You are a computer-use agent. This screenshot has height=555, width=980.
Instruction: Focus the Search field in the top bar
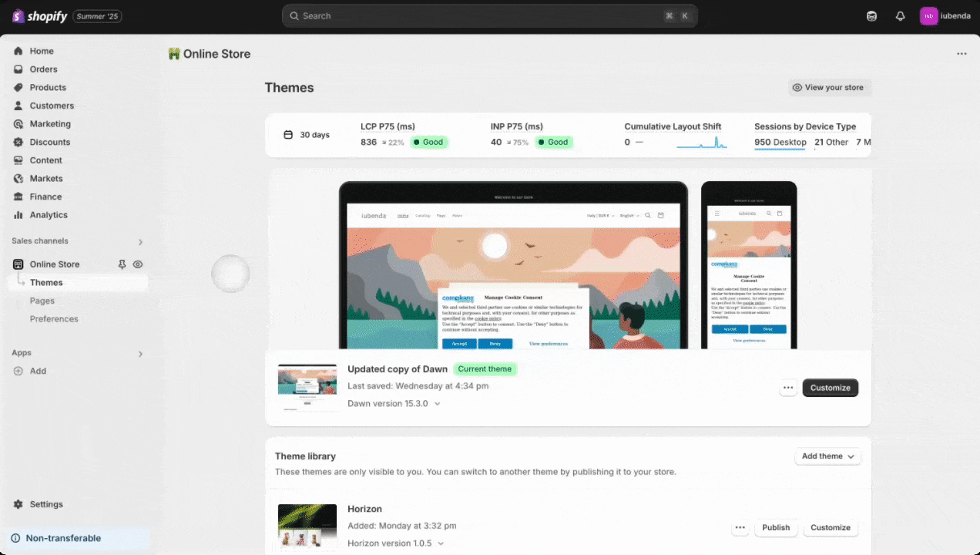click(490, 16)
